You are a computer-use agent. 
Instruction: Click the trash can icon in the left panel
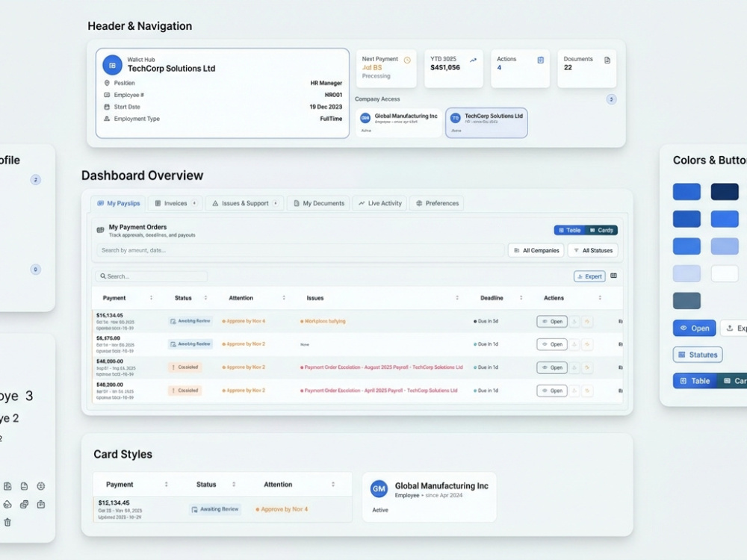point(7,523)
